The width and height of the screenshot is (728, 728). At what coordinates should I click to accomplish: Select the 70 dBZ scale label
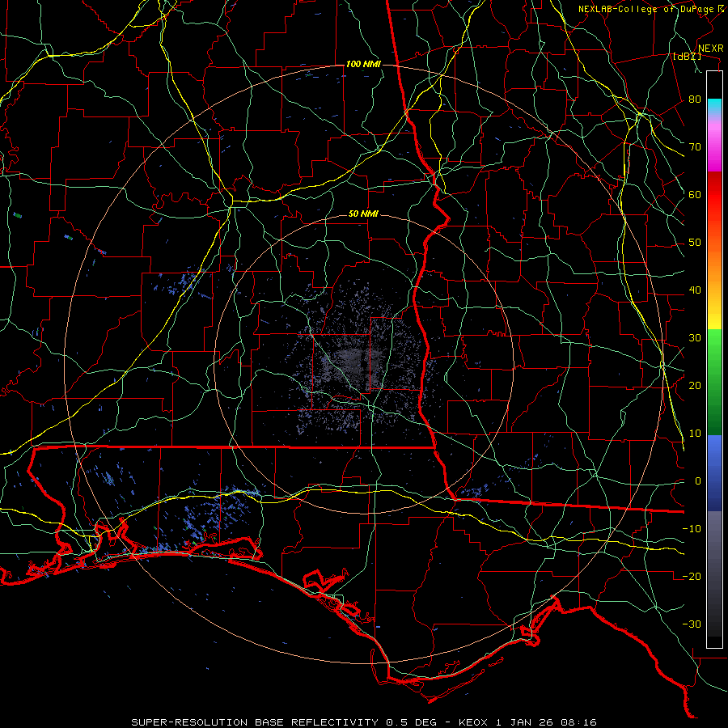(695, 146)
